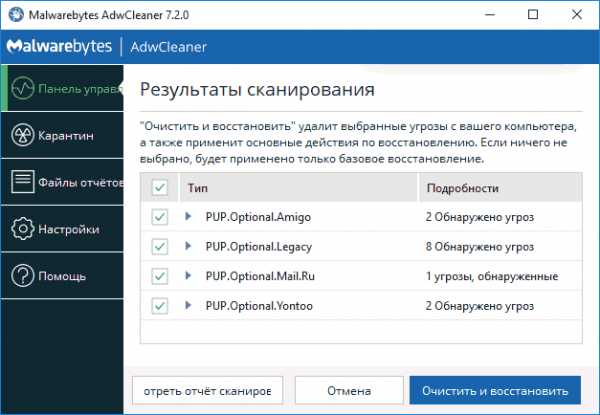Uncheck the PUP.Optional.Legacy checkbox
The width and height of the screenshot is (600, 415).
tap(160, 246)
